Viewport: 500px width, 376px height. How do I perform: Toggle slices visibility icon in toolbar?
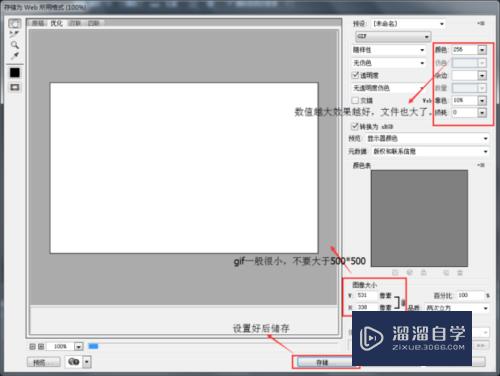point(15,87)
